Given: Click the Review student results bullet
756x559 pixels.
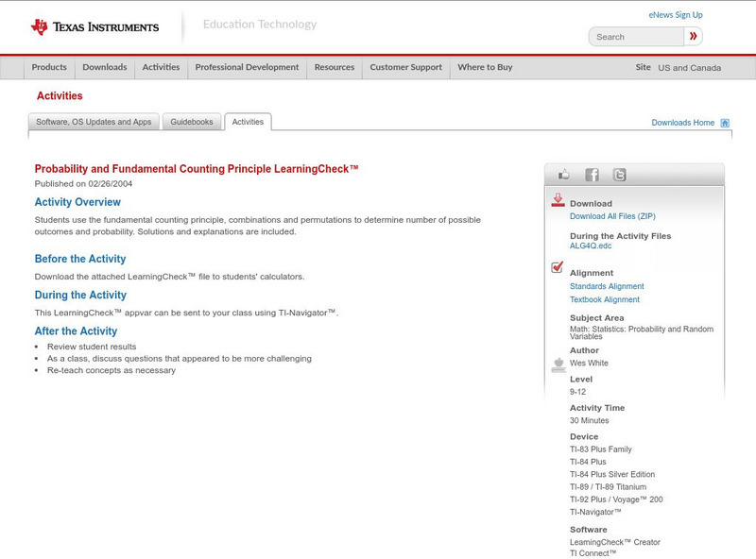Looking at the screenshot, I should coord(92,347).
